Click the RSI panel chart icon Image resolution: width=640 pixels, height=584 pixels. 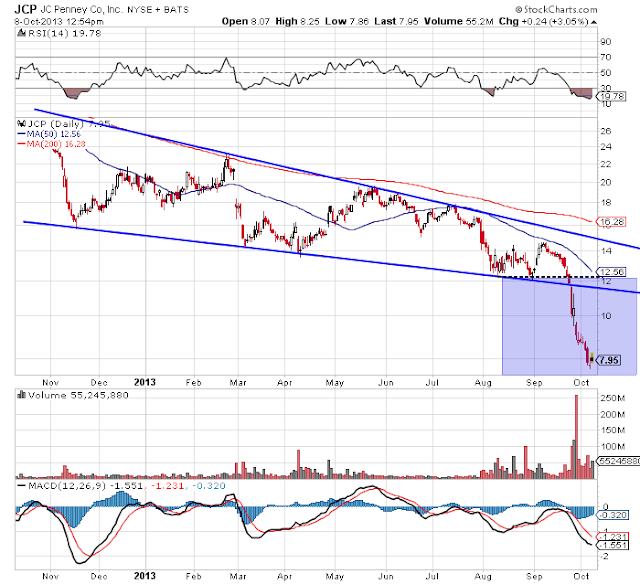(x=21, y=33)
